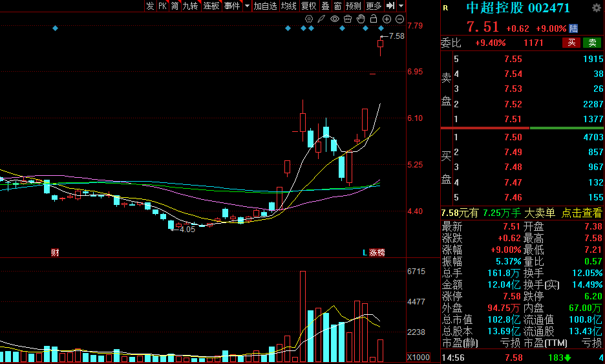Open quote panel settings gear
Screen dimensions: 605x364
(596, 8)
